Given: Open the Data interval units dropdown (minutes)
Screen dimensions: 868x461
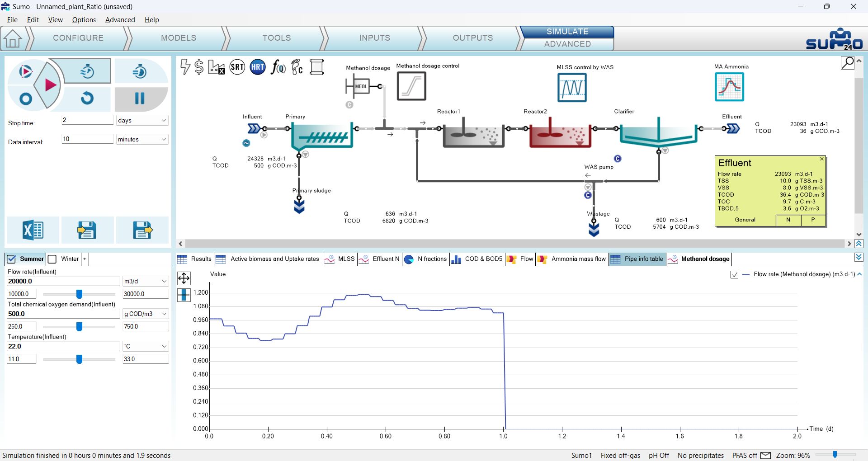Looking at the screenshot, I should coord(142,139).
